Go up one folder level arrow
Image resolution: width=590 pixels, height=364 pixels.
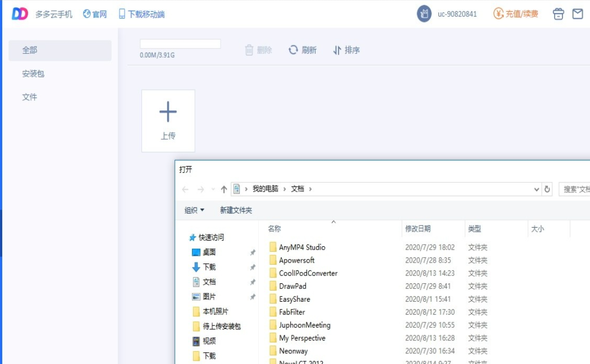[224, 189]
